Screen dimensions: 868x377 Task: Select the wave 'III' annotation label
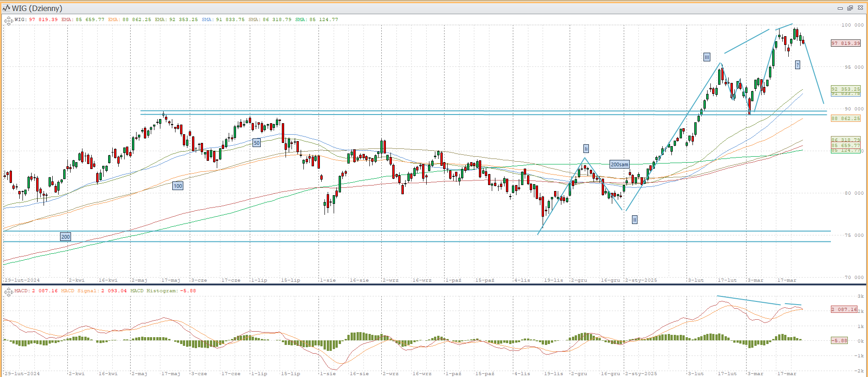pyautogui.click(x=707, y=57)
